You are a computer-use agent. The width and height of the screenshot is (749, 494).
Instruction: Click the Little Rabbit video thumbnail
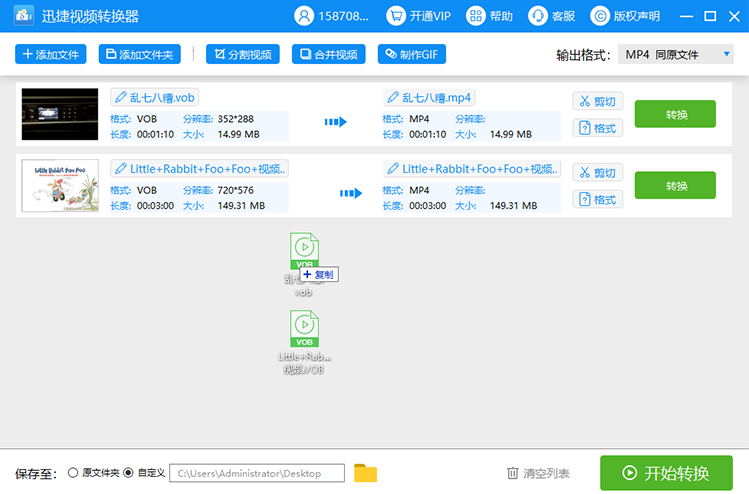click(60, 185)
